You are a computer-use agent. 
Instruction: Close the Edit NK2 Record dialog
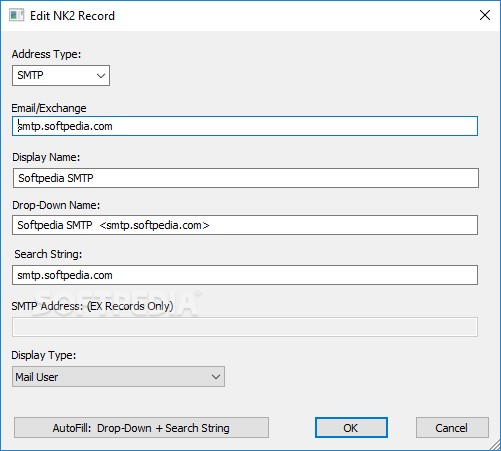(485, 15)
